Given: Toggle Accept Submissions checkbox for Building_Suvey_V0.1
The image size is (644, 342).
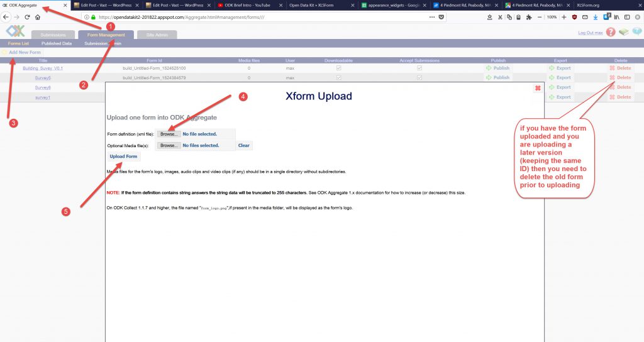Looking at the screenshot, I should point(419,68).
